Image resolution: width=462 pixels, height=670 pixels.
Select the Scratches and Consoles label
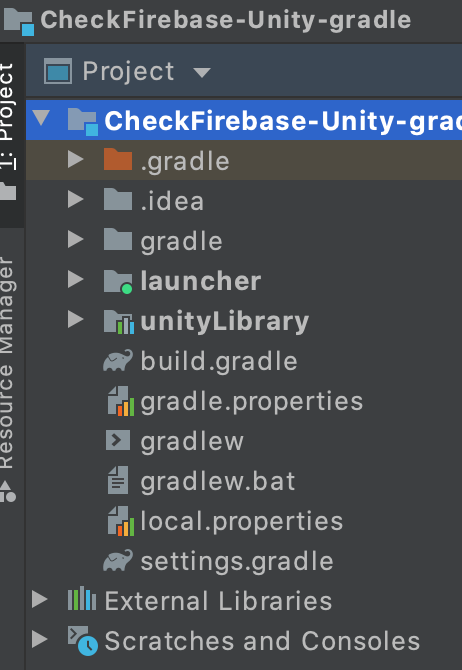[262, 641]
